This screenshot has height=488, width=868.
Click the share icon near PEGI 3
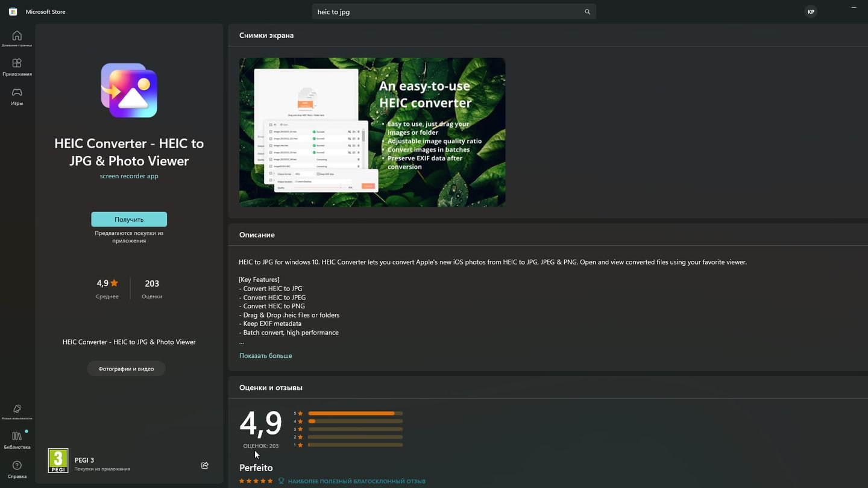[205, 465]
